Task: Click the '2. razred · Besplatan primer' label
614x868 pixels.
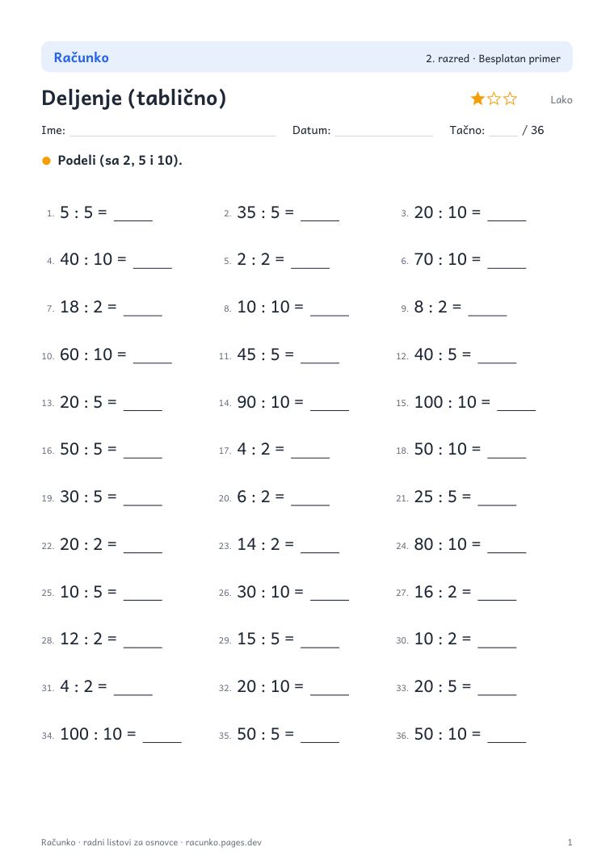Action: coord(493,59)
